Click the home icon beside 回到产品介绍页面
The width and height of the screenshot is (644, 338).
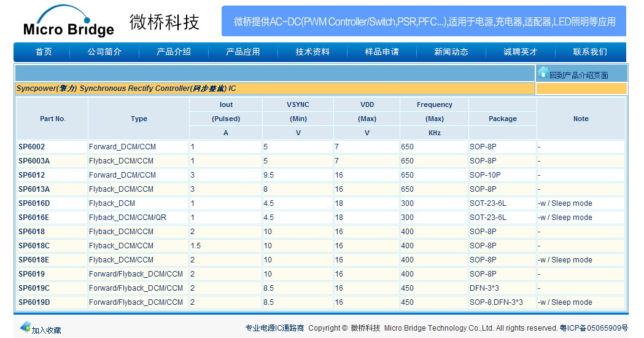tap(543, 73)
